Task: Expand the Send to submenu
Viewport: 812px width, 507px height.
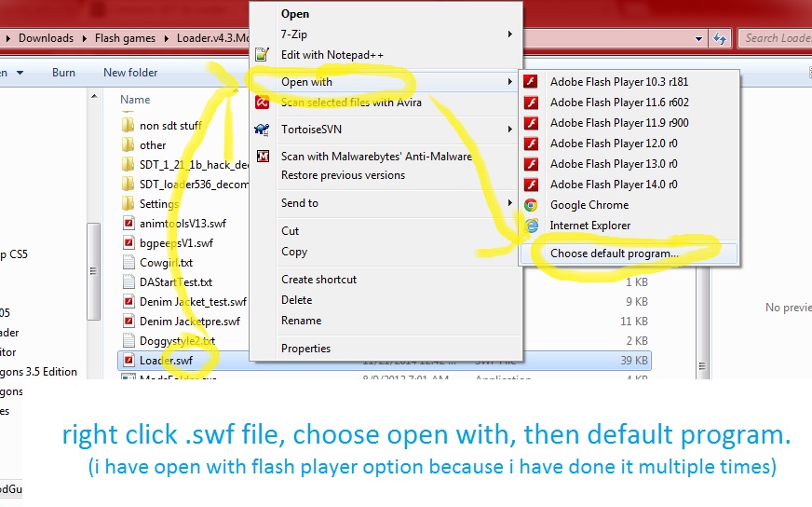Action: (x=509, y=203)
